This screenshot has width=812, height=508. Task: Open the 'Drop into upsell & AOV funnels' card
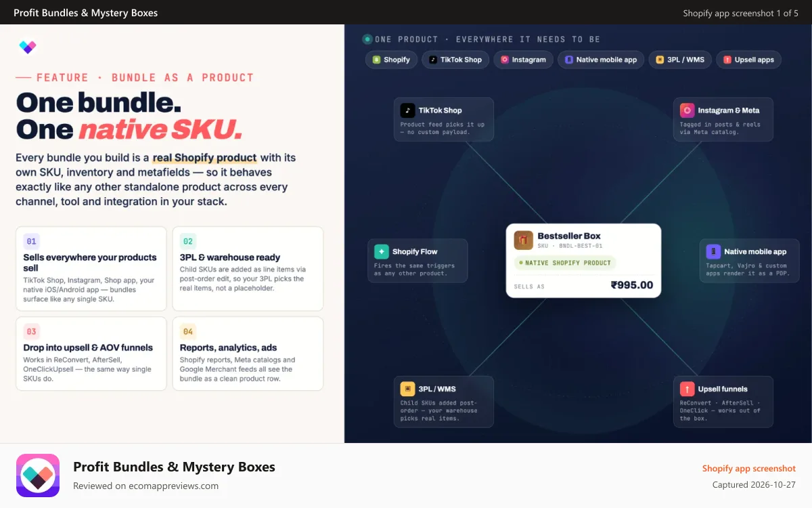(x=91, y=354)
